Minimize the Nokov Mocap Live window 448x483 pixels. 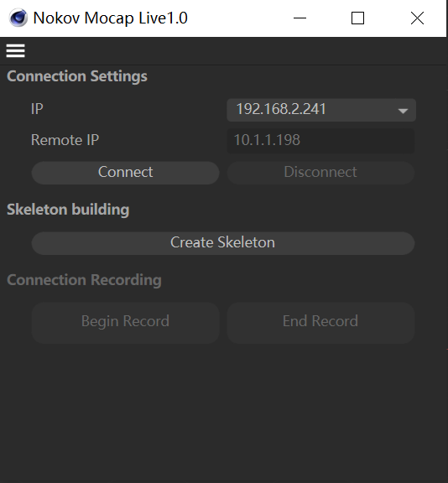(x=300, y=18)
